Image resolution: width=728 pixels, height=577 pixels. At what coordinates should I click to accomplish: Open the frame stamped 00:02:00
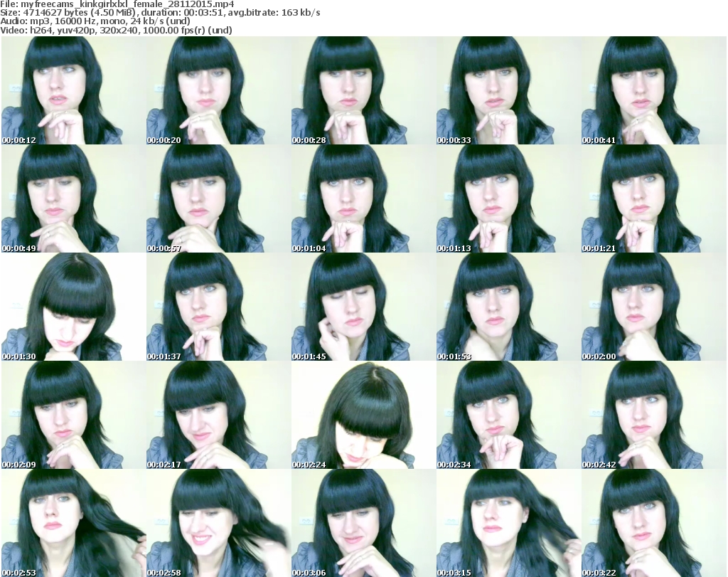point(654,307)
